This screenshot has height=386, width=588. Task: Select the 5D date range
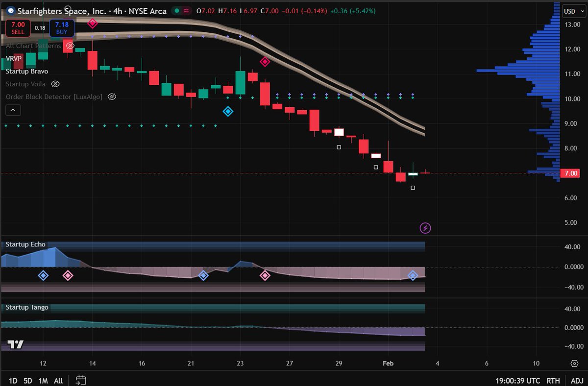pos(27,380)
